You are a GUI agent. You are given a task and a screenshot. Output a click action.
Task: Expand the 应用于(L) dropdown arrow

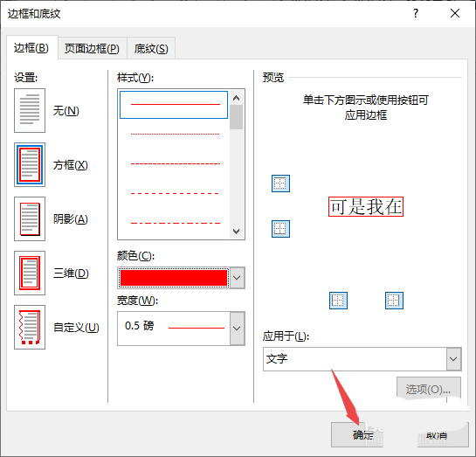453,359
